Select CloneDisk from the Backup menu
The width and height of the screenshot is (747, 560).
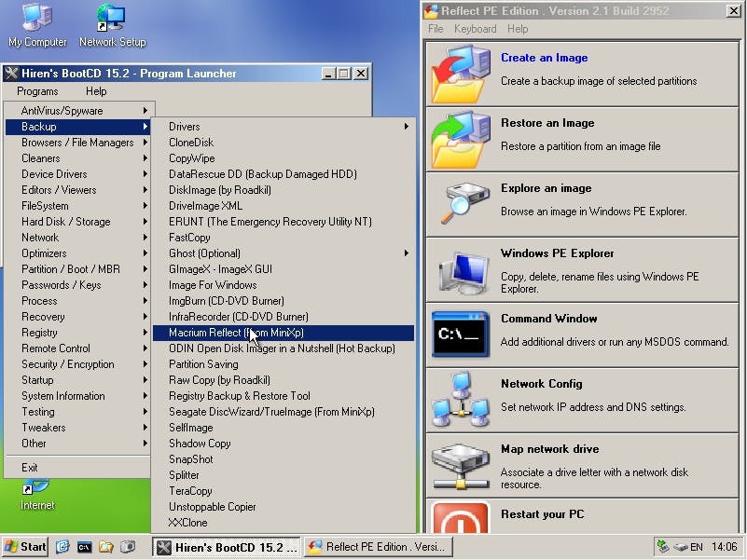(284, 143)
